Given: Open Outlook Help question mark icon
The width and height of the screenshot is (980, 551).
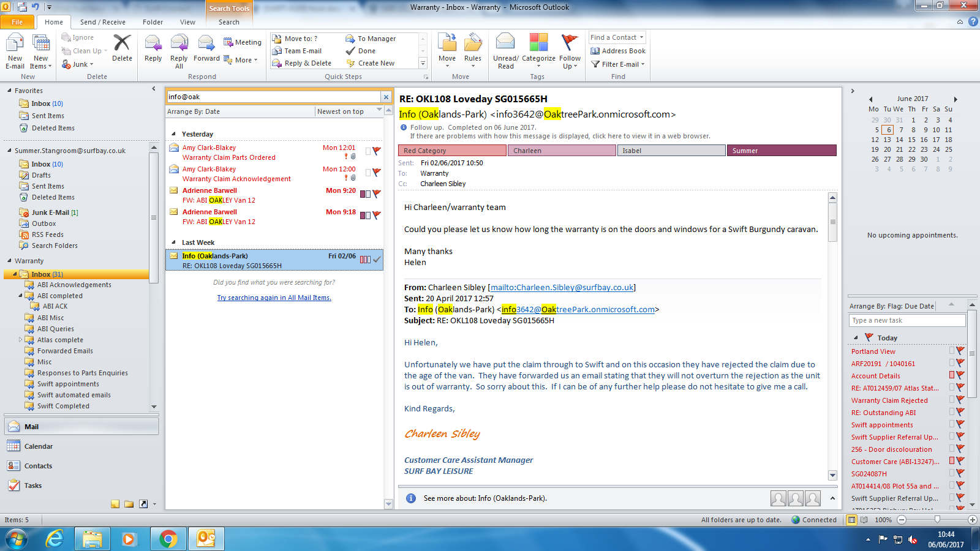Looking at the screenshot, I should [x=973, y=22].
